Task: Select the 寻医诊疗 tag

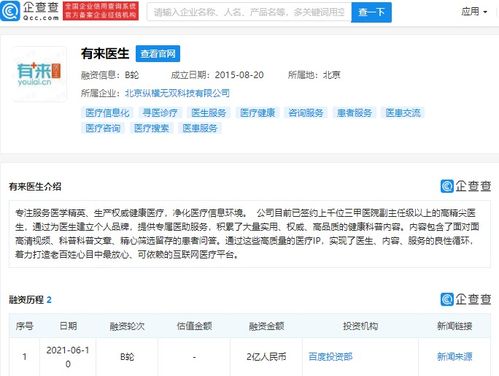Action: coord(160,113)
